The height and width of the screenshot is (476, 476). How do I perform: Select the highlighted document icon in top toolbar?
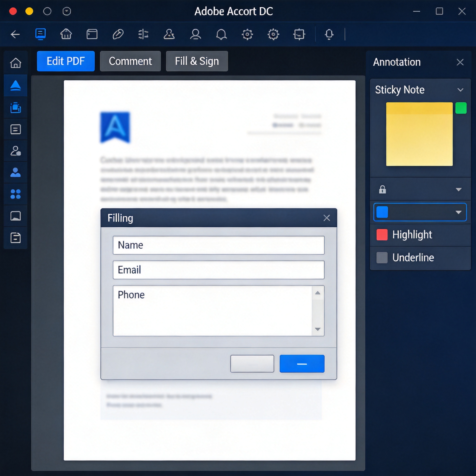coord(40,34)
